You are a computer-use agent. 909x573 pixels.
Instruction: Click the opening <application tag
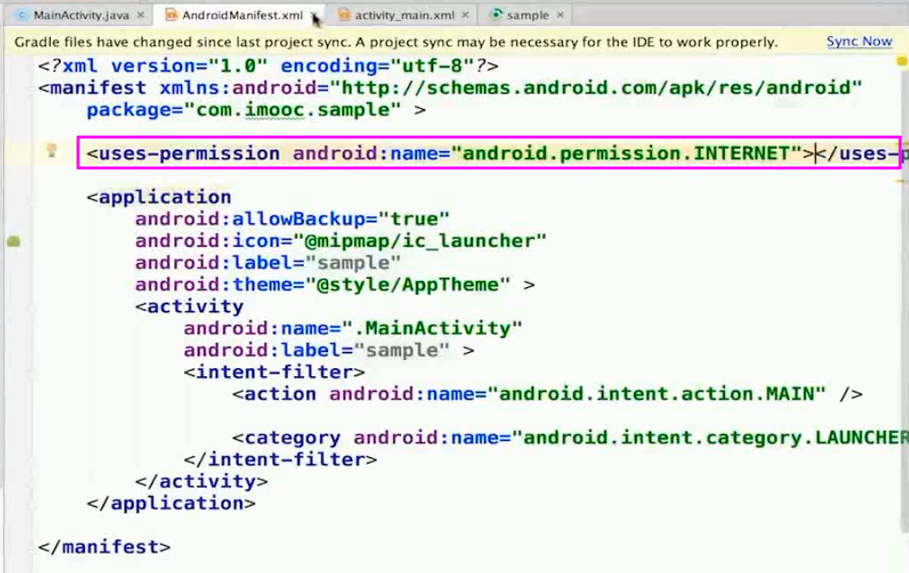click(159, 197)
